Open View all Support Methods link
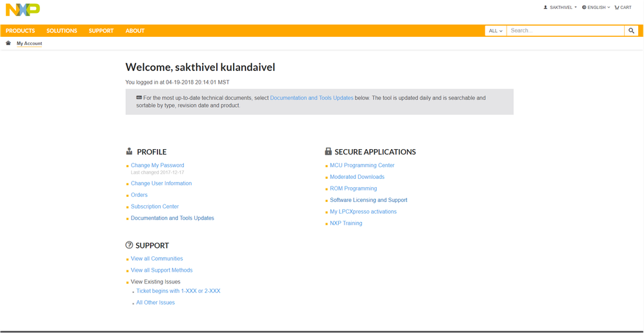644x333 pixels. [x=162, y=270]
